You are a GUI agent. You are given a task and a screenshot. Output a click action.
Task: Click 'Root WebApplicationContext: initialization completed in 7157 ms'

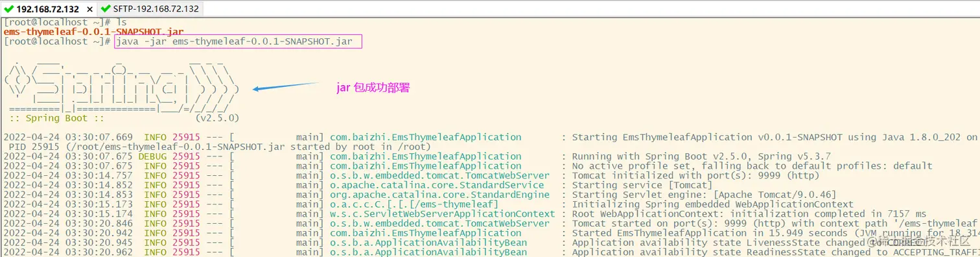click(749, 214)
